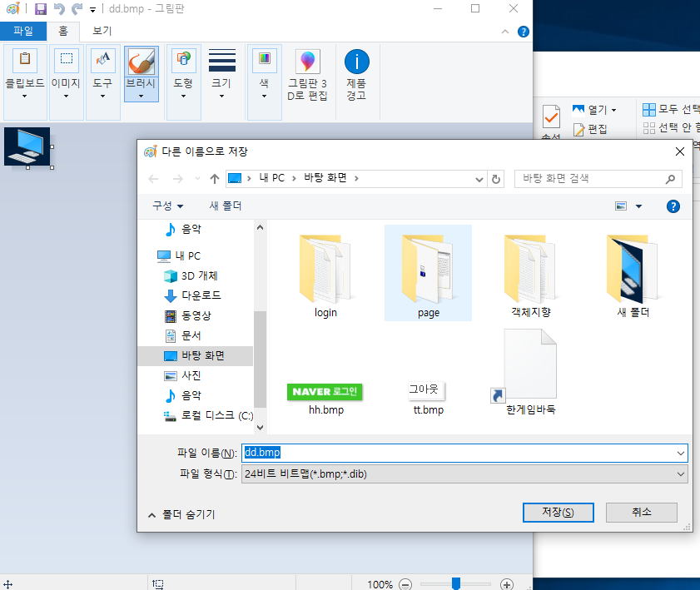Refresh the folder view in dialog
This screenshot has height=590, width=700.
[495, 180]
